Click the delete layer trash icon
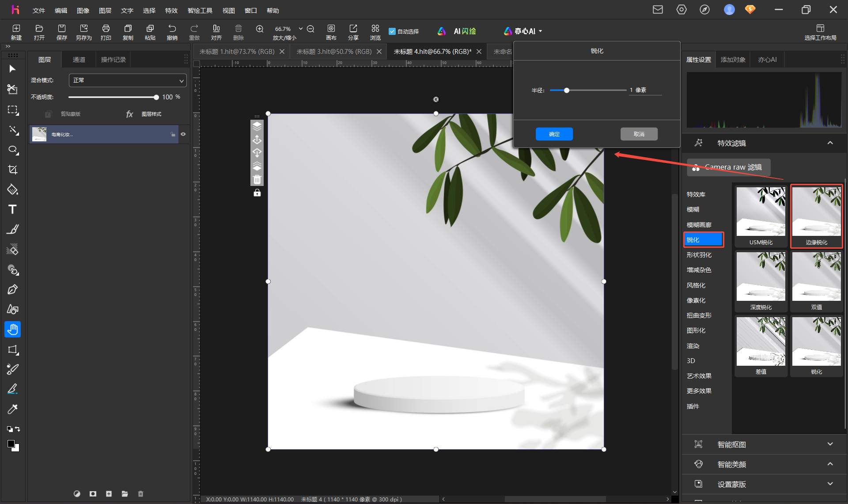This screenshot has width=848, height=504. pyautogui.click(x=140, y=494)
